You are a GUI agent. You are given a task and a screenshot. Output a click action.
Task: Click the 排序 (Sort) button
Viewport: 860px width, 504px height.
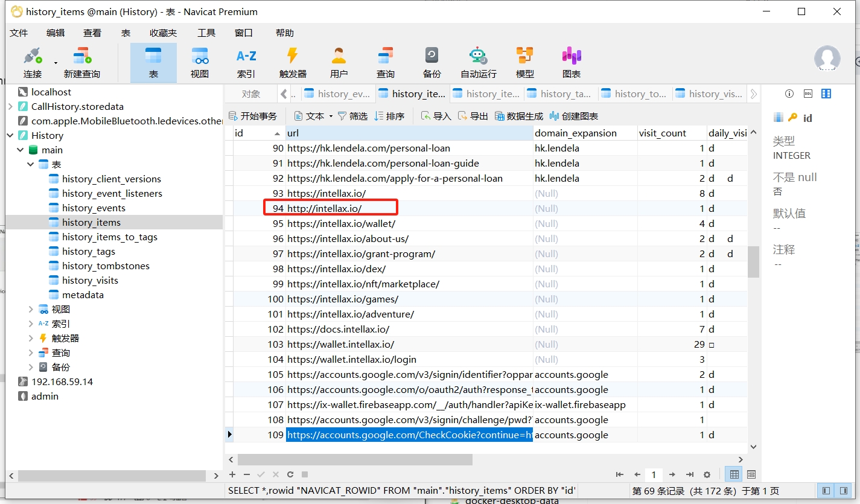coord(389,116)
